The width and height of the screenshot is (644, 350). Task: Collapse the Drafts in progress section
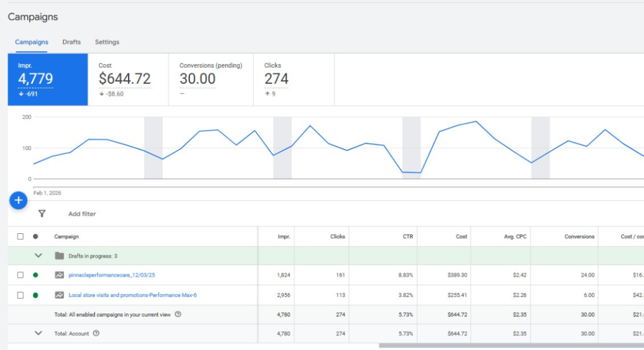[38, 255]
